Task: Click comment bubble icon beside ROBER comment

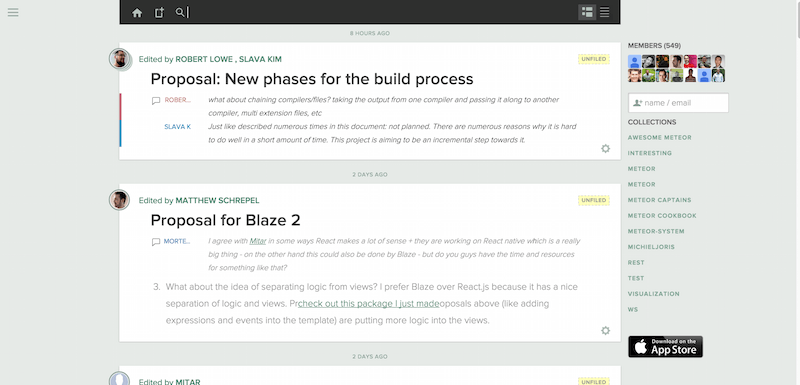Action: 156,101
